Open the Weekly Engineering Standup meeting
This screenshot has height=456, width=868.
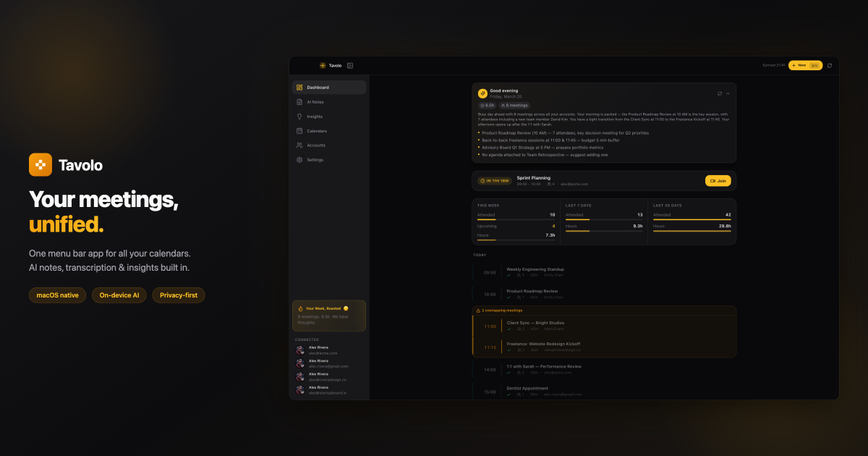click(x=535, y=269)
